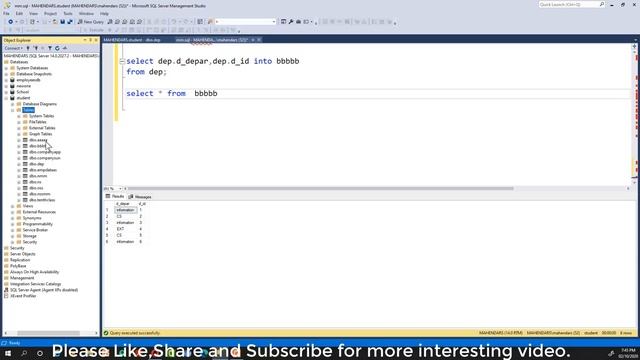
Task: Click the Management folder icon
Action: (x=6, y=278)
